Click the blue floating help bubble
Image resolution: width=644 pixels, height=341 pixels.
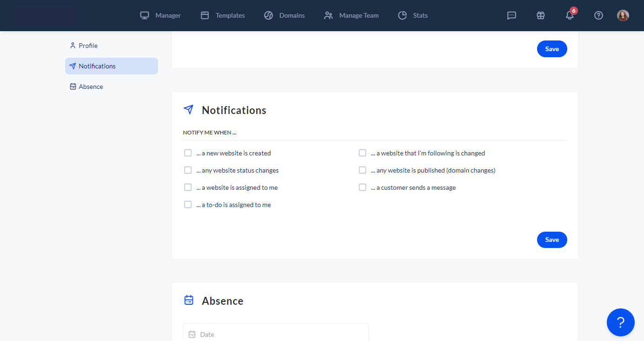click(x=620, y=322)
